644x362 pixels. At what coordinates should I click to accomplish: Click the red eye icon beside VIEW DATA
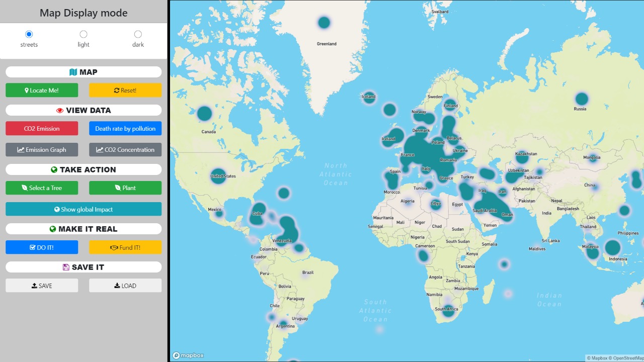60,110
